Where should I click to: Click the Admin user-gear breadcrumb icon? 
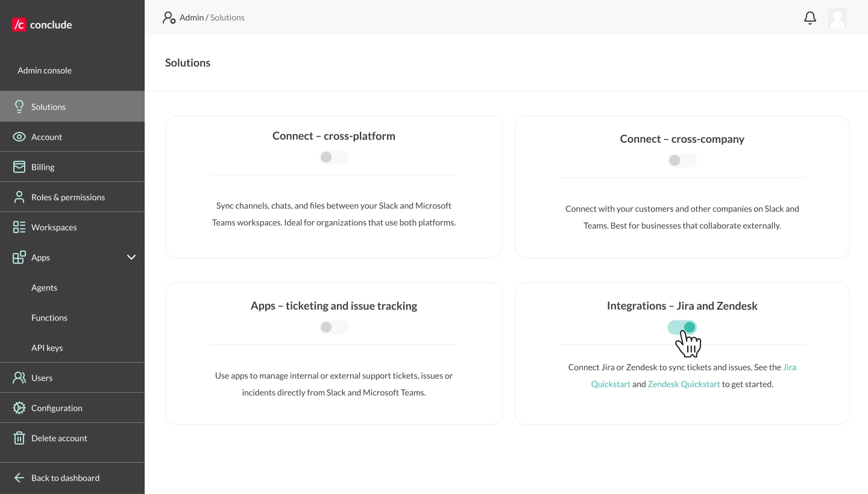pyautogui.click(x=169, y=17)
